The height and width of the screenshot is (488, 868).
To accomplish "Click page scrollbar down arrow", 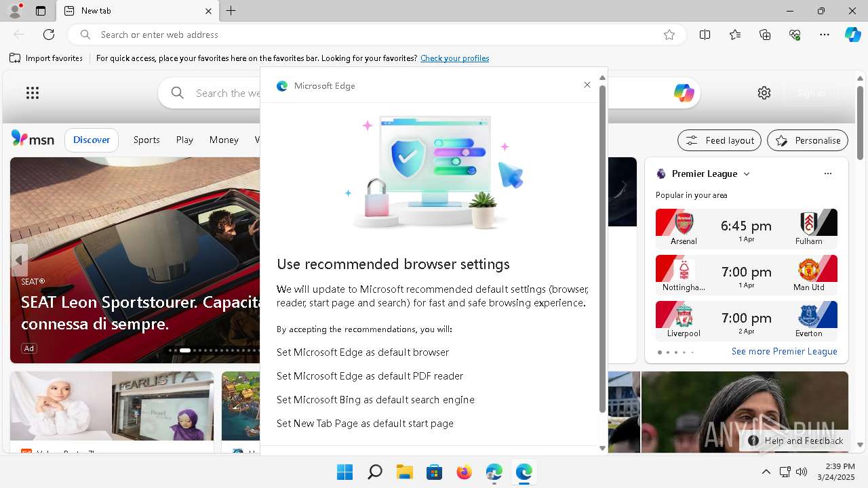I will [861, 445].
